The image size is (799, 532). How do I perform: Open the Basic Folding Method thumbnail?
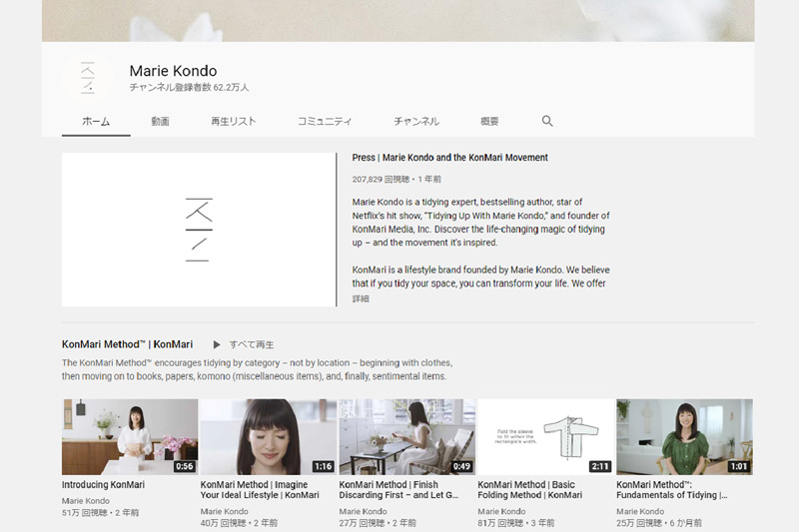click(545, 437)
